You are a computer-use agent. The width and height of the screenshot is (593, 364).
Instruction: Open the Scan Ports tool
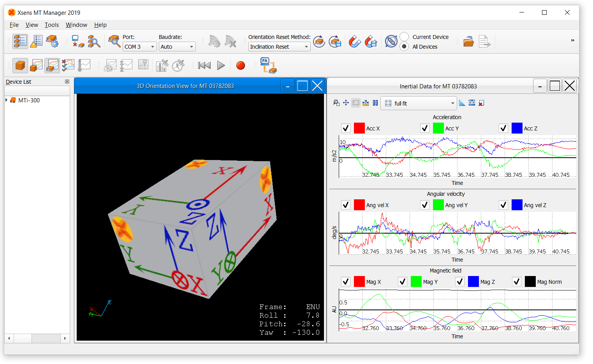(x=114, y=41)
